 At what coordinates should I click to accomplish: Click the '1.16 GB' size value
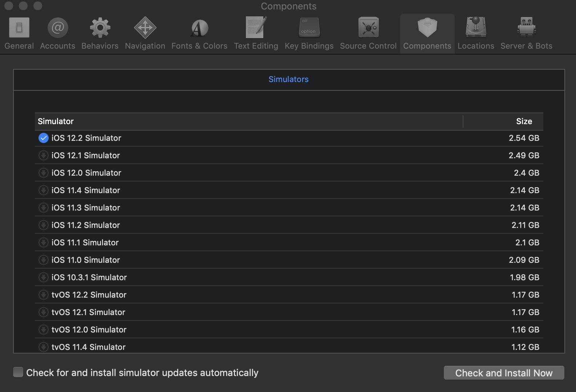pos(526,330)
